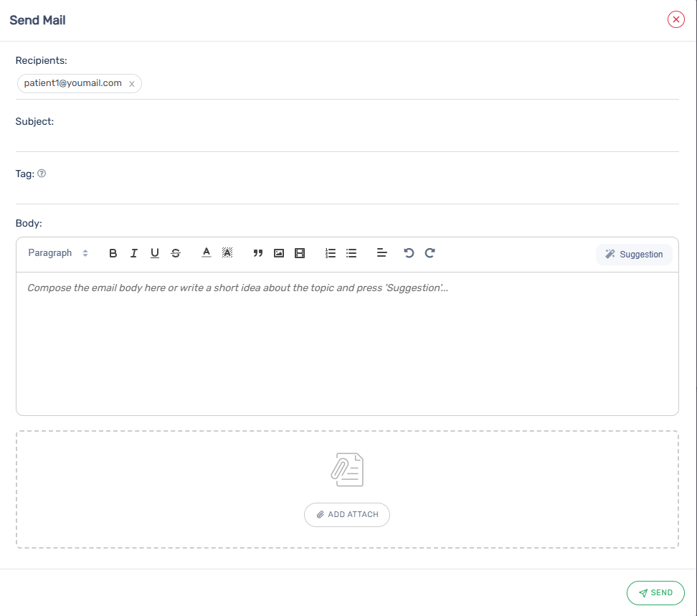The height and width of the screenshot is (616, 697).
Task: Open the Paragraph heading dropdown
Action: click(58, 253)
